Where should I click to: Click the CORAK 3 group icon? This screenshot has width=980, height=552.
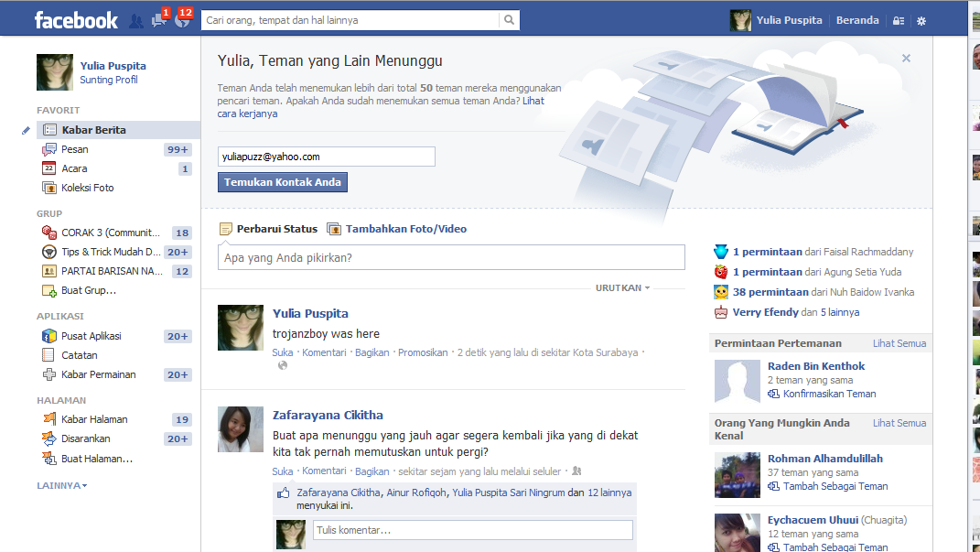(x=48, y=233)
